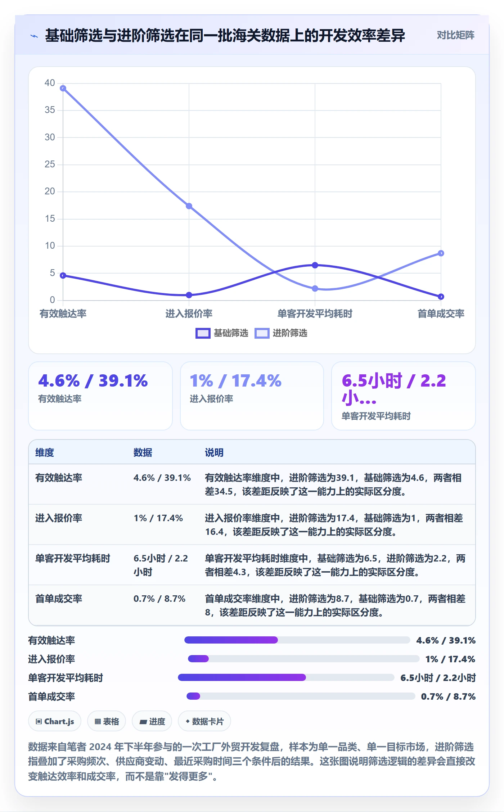Click 进阶筛选 data point at 进入报价率
This screenshot has height=812, width=504.
pos(189,206)
